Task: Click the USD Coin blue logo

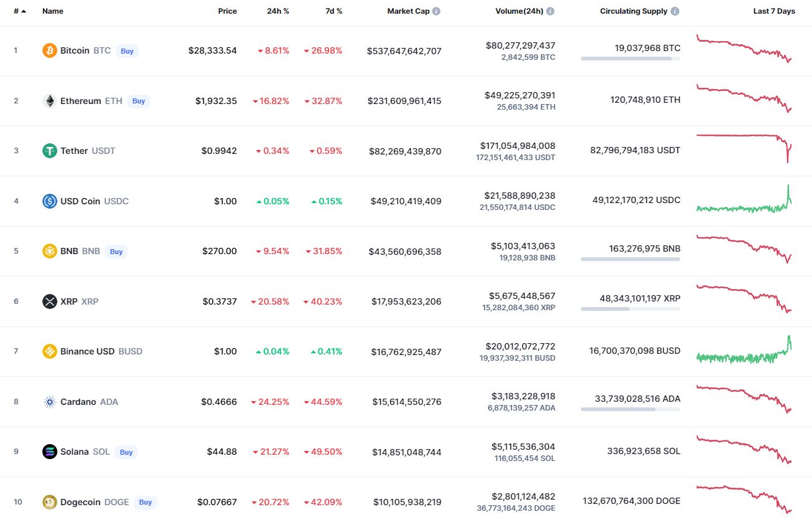Action: pos(50,201)
